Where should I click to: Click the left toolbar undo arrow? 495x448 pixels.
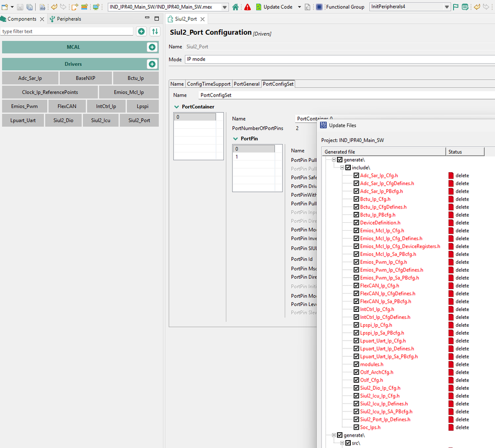point(55,6)
